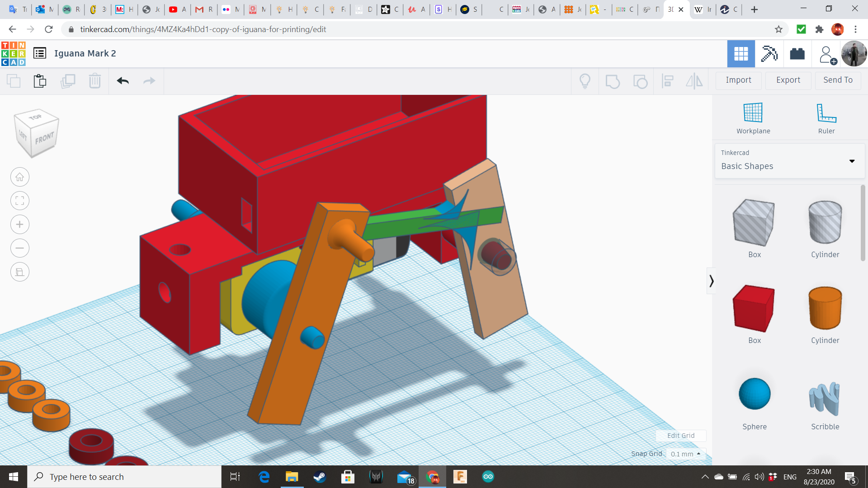Click the Home view button
Screen dimensions: 868x488
pos(20,177)
